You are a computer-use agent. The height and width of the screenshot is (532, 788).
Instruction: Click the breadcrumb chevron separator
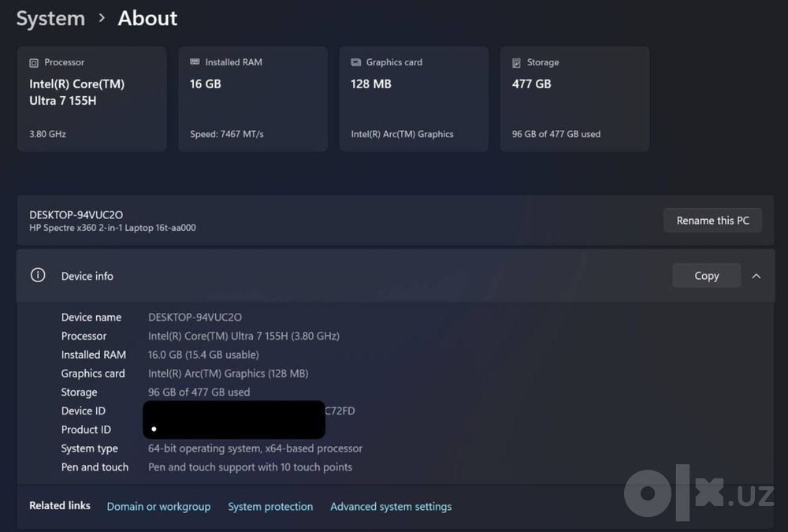point(102,18)
